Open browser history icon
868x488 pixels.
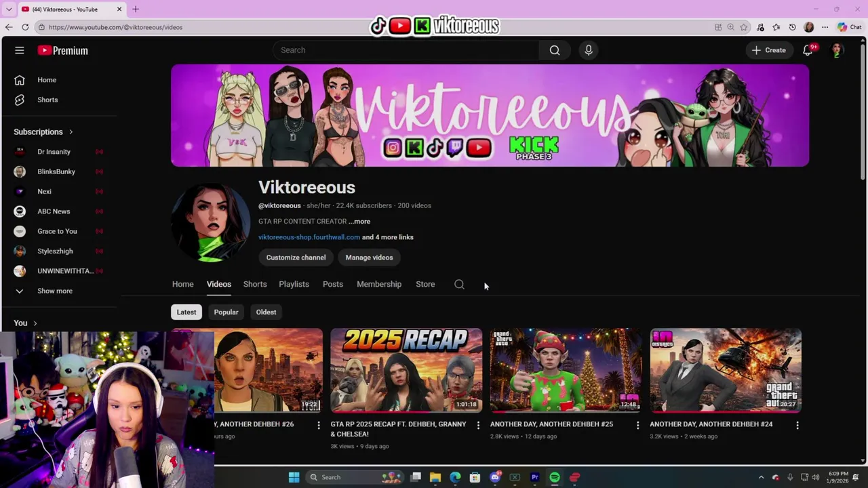tap(793, 27)
